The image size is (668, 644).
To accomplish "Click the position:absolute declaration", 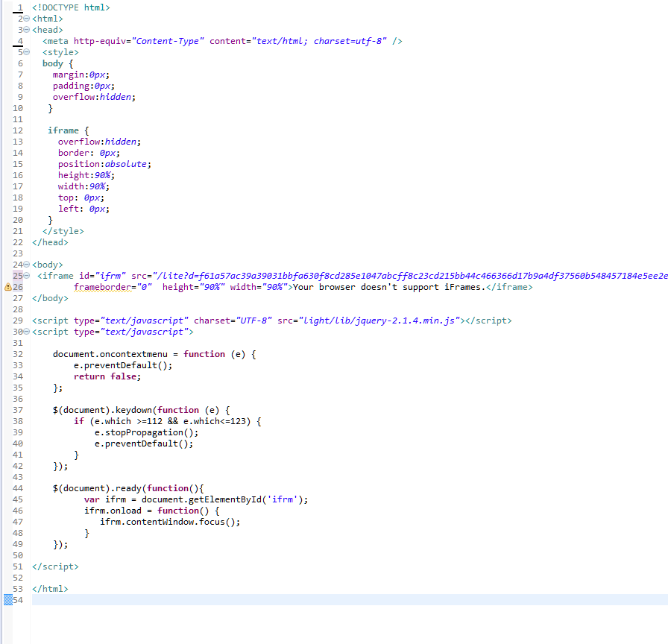I will point(104,164).
